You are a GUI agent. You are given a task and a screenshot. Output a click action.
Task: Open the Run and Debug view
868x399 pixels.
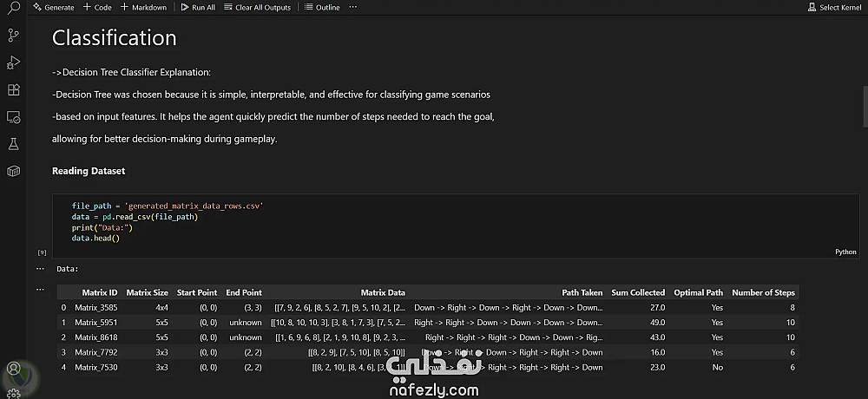[x=13, y=62]
